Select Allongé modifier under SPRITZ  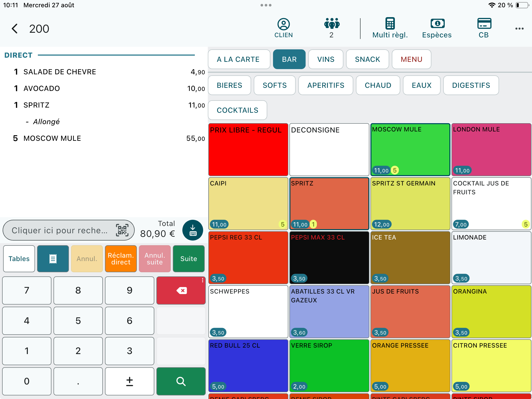point(104,122)
